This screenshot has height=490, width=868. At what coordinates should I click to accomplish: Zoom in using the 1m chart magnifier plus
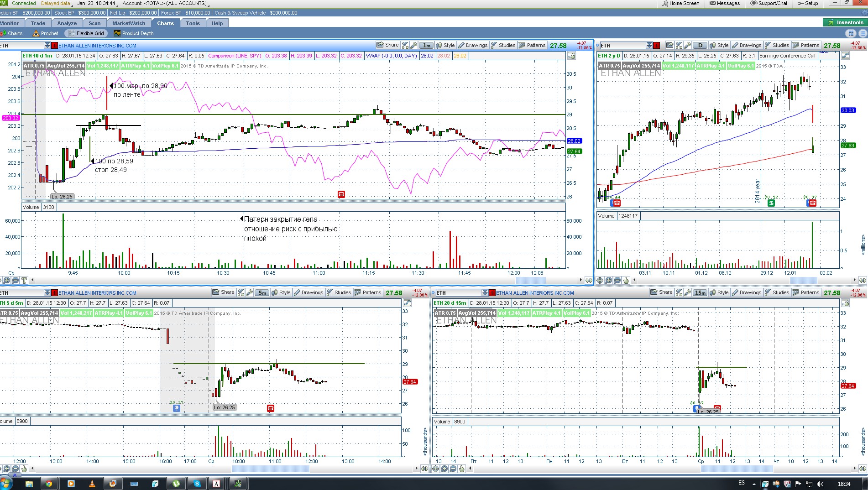[7, 280]
